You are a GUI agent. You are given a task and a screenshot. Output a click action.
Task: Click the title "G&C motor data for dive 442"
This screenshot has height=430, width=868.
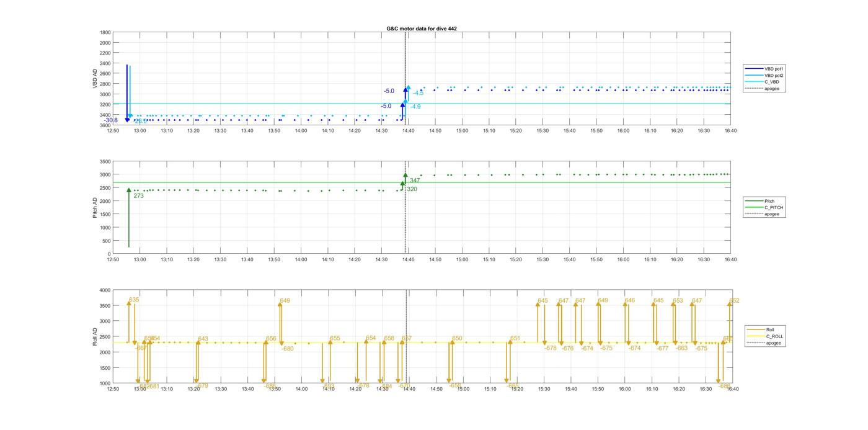tap(422, 29)
